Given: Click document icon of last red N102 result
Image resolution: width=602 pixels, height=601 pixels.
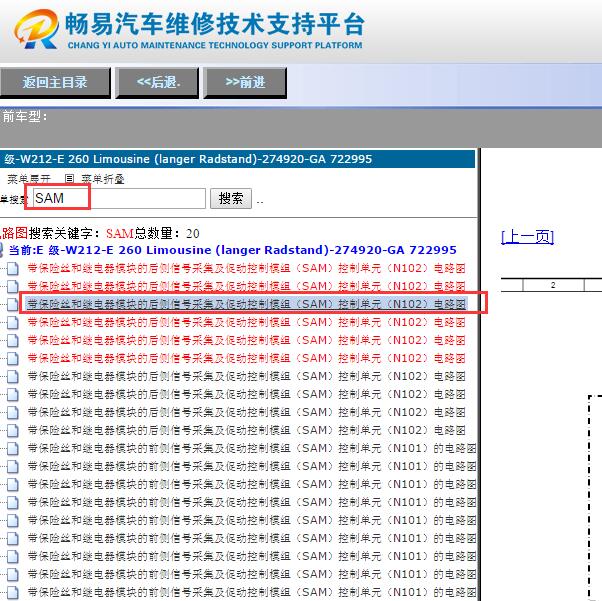Looking at the screenshot, I should coord(13,358).
